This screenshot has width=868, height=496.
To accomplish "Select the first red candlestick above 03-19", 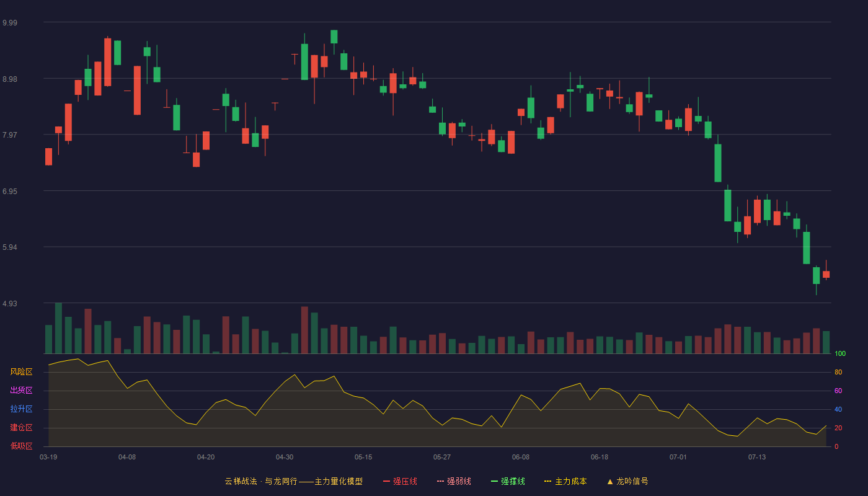I will [x=48, y=156].
